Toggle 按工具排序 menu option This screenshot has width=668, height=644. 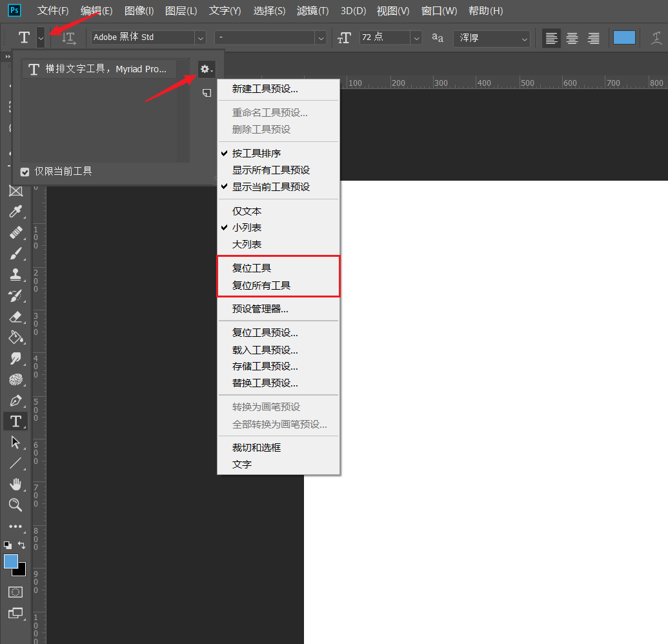(256, 154)
